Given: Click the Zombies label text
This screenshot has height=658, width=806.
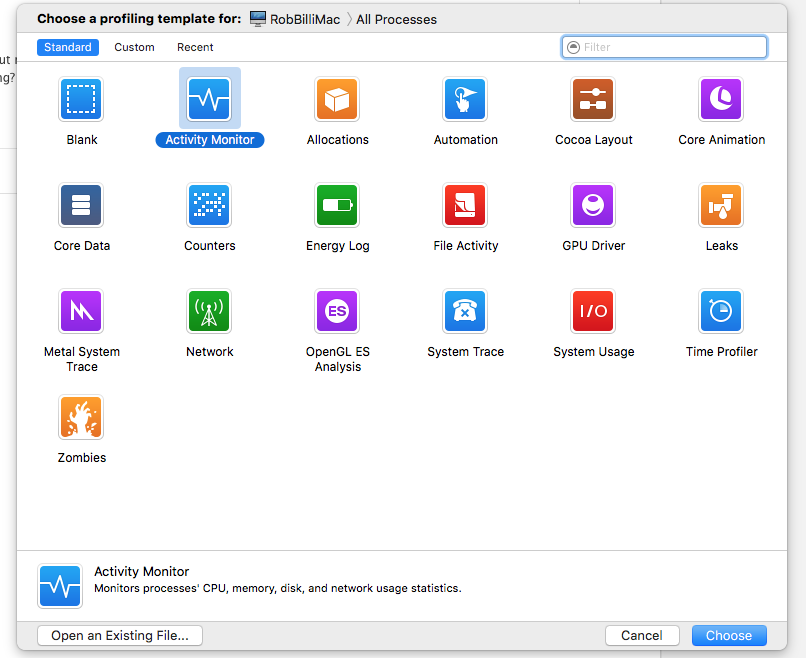Looking at the screenshot, I should point(82,458).
